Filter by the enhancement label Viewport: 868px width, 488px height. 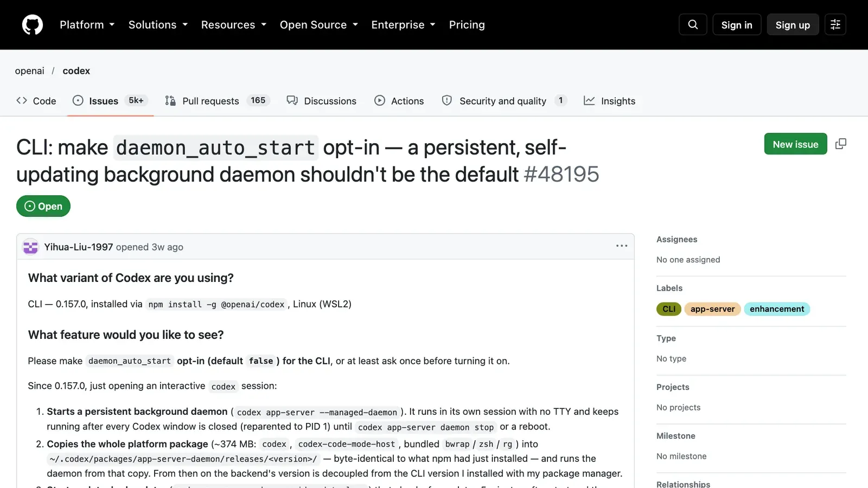click(x=777, y=309)
